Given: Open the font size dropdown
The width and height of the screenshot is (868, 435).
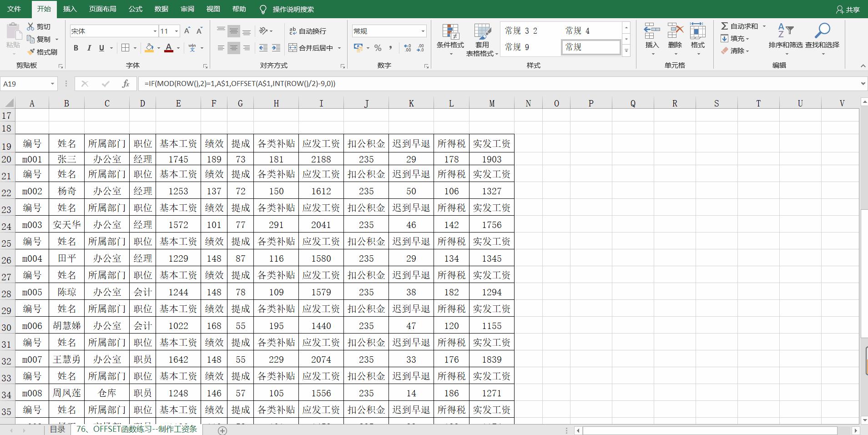Looking at the screenshot, I should (x=177, y=31).
